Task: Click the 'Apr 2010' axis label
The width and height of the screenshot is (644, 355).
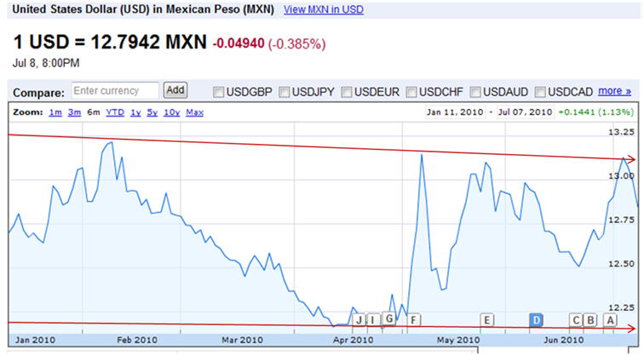Action: pos(354,340)
